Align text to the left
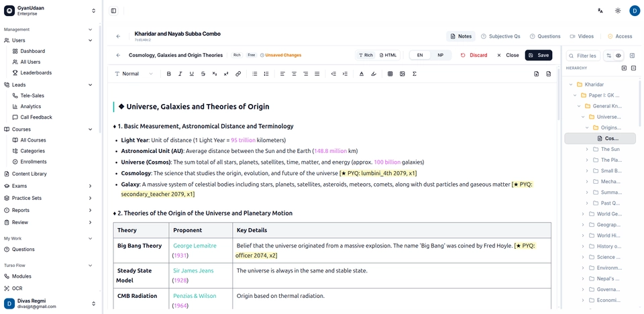The image size is (644, 314). point(282,74)
